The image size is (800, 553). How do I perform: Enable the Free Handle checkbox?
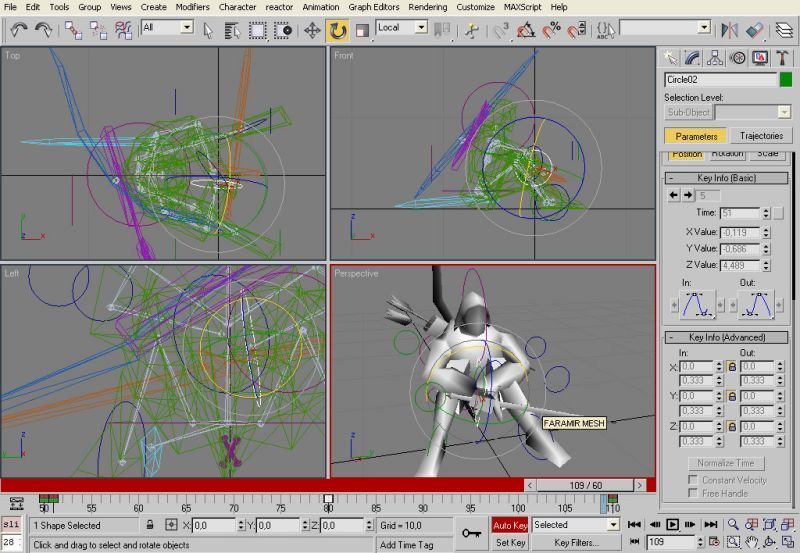coord(693,493)
